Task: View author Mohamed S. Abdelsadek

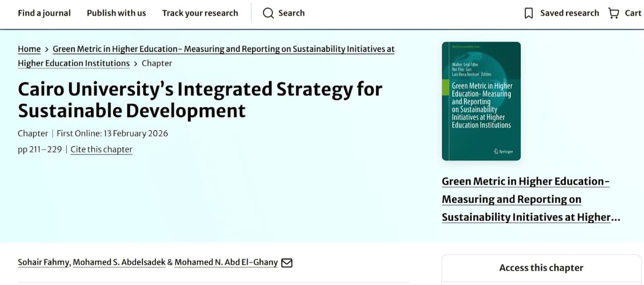Action: (119, 262)
